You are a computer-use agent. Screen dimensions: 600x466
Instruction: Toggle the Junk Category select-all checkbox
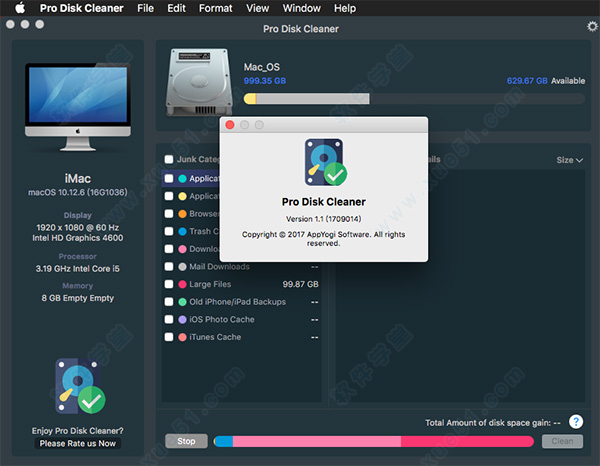pos(169,160)
